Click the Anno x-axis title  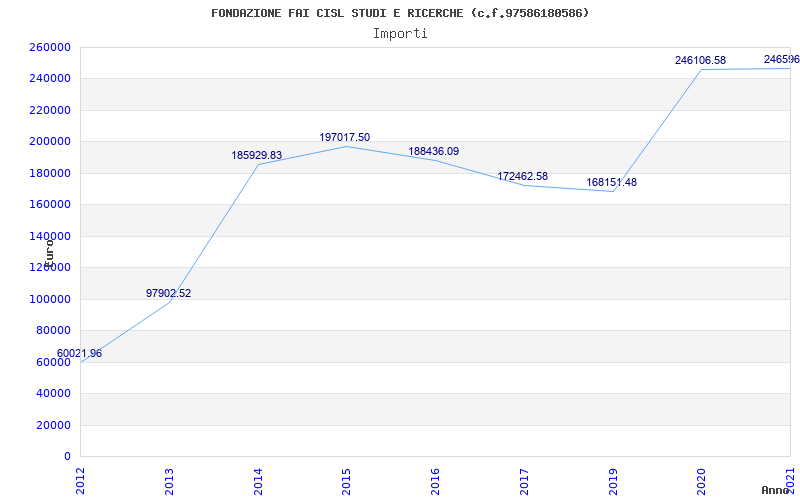(775, 490)
